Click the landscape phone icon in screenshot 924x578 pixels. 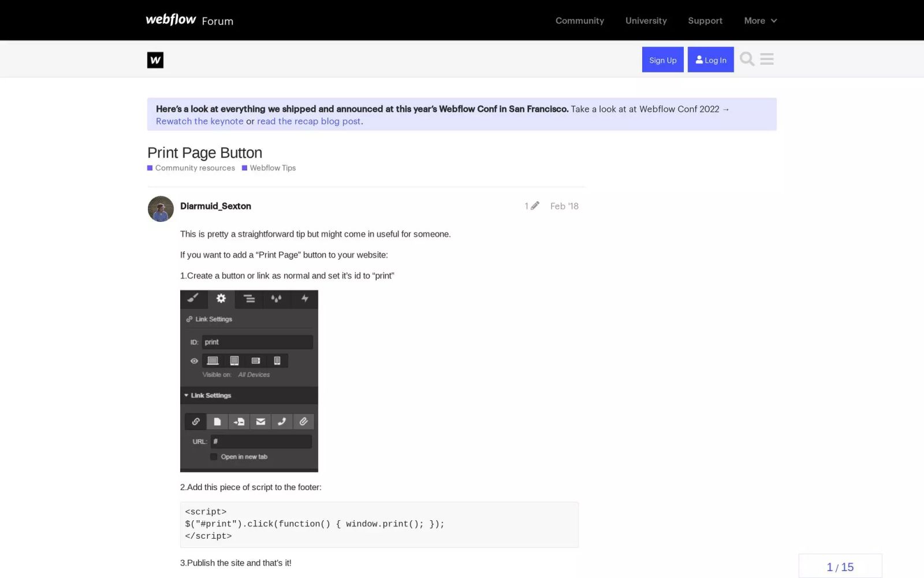(255, 361)
